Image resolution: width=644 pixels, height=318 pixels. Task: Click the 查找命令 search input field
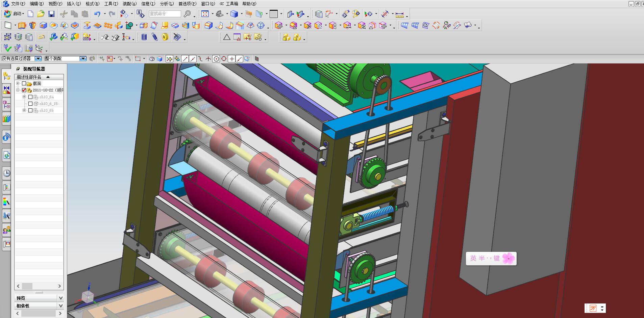click(165, 14)
